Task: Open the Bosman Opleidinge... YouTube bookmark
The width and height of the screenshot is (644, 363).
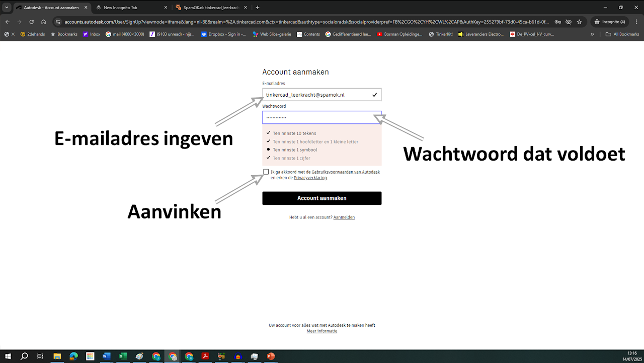Action: coord(400,34)
